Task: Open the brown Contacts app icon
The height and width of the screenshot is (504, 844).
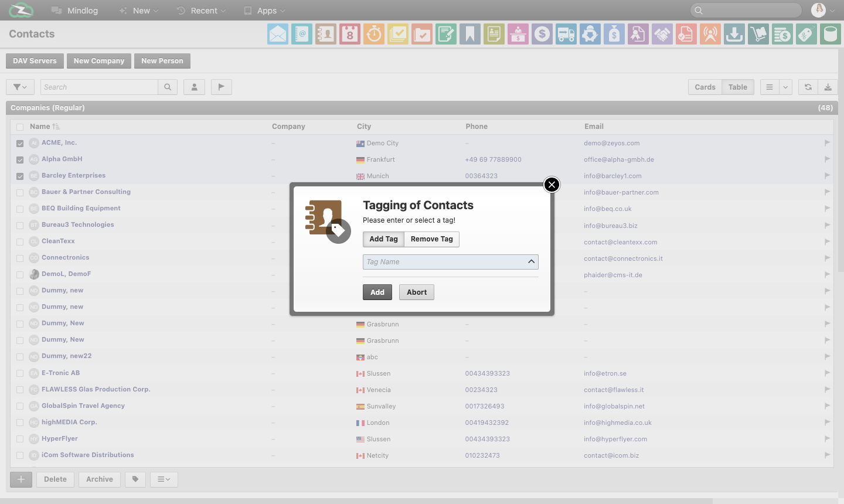Action: point(326,34)
